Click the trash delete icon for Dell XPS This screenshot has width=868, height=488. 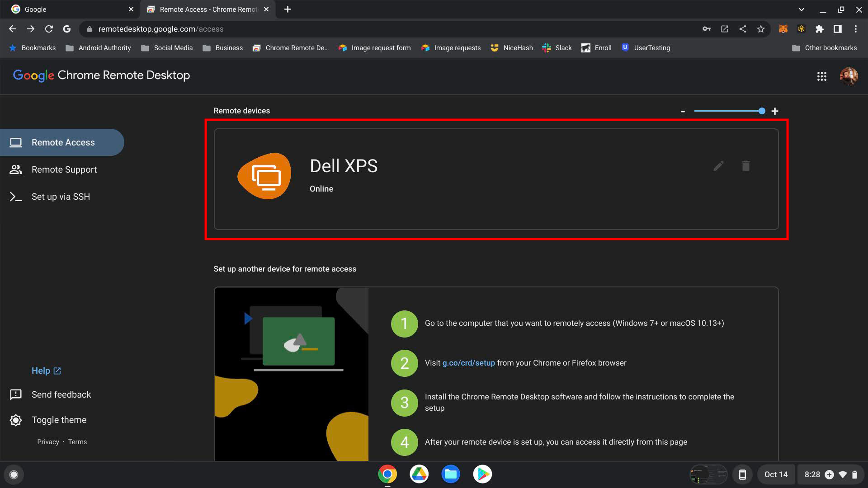(x=746, y=166)
